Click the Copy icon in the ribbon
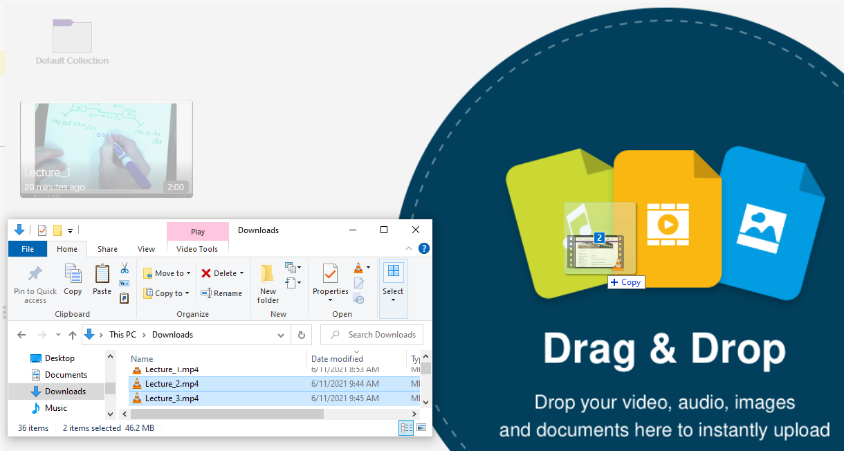This screenshot has width=844, height=451. [x=73, y=279]
